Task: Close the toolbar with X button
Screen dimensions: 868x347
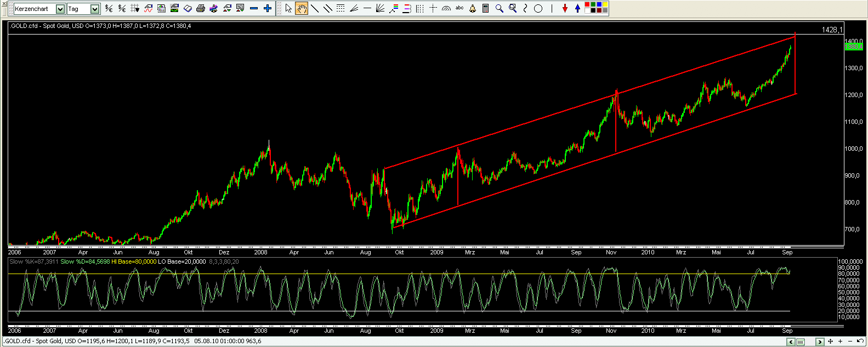Action: click(5, 4)
